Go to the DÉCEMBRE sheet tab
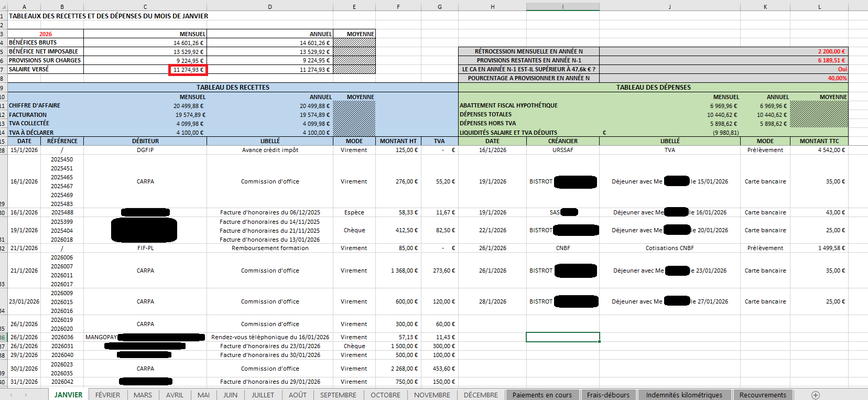Screen dimensions: 868x400 [x=481, y=395]
